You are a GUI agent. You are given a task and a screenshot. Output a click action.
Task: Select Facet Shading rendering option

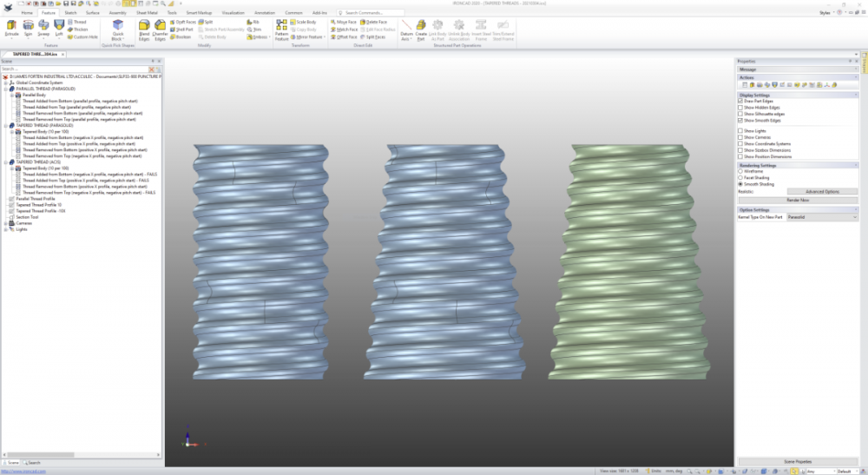(740, 178)
